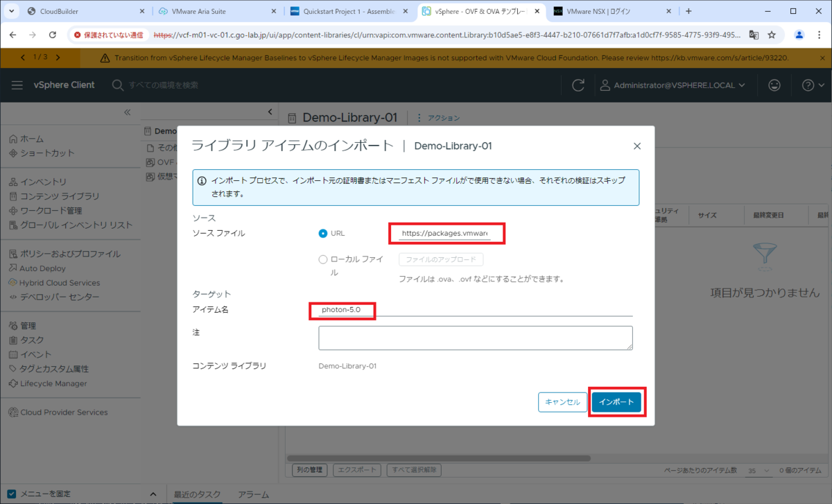Switch to Quickstart Project 1 browser tab
The width and height of the screenshot is (832, 504).
pyautogui.click(x=350, y=11)
